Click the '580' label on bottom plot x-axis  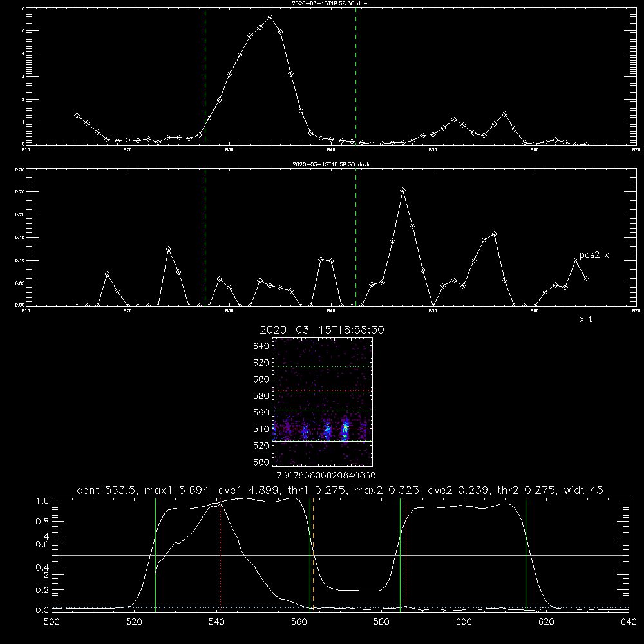381,622
